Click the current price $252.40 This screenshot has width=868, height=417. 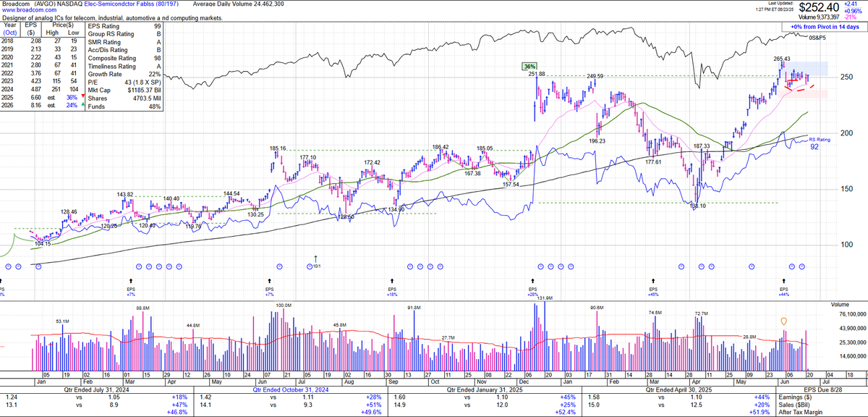[819, 7]
